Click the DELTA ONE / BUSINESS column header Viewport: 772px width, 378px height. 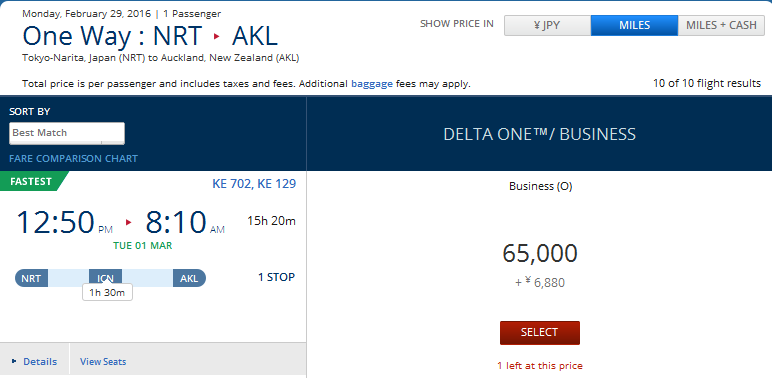pyautogui.click(x=539, y=134)
